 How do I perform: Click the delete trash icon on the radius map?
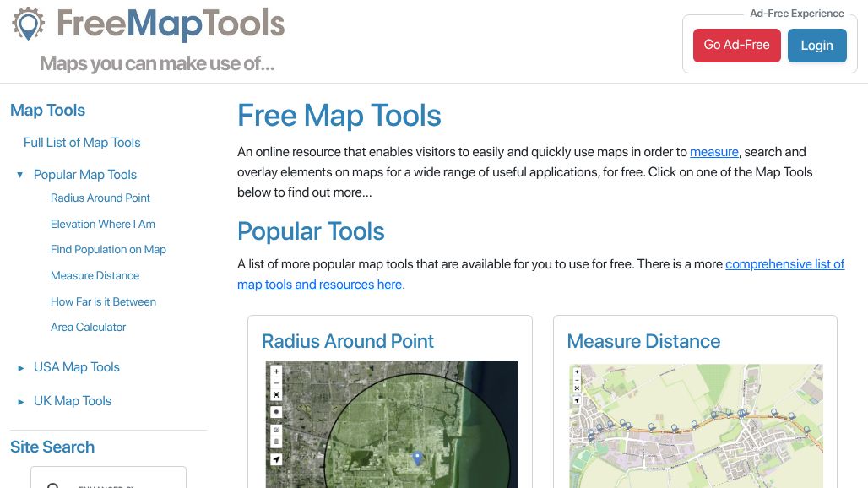pos(276,442)
